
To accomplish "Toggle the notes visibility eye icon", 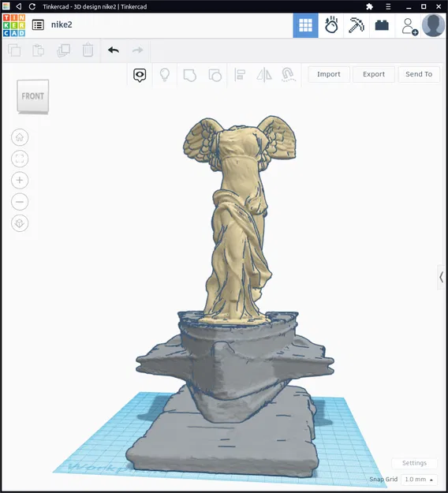I will (140, 75).
